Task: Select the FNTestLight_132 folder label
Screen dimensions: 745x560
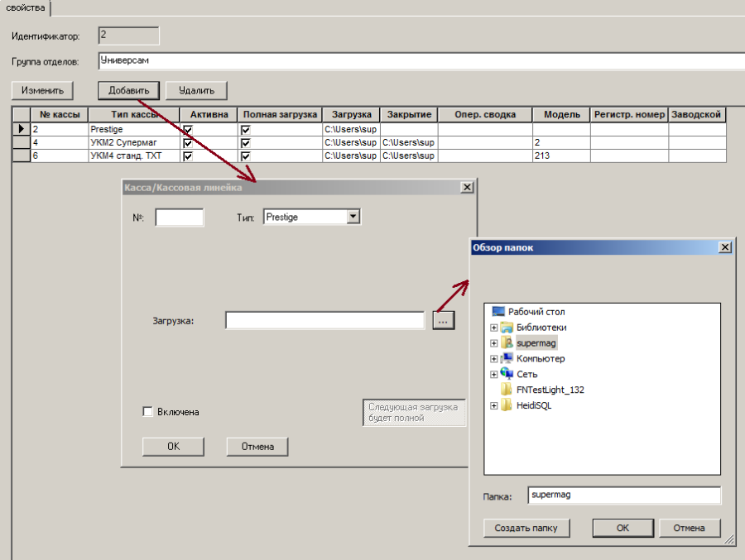Action: 550,390
